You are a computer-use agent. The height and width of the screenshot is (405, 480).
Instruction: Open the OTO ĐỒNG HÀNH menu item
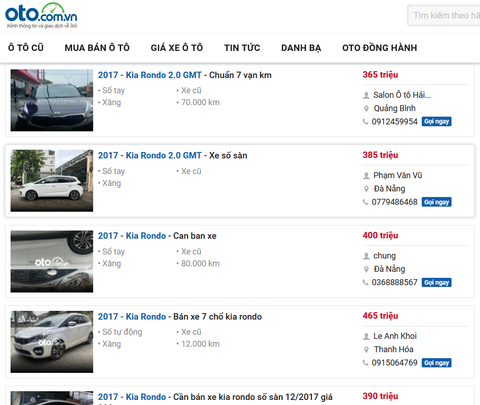click(380, 48)
